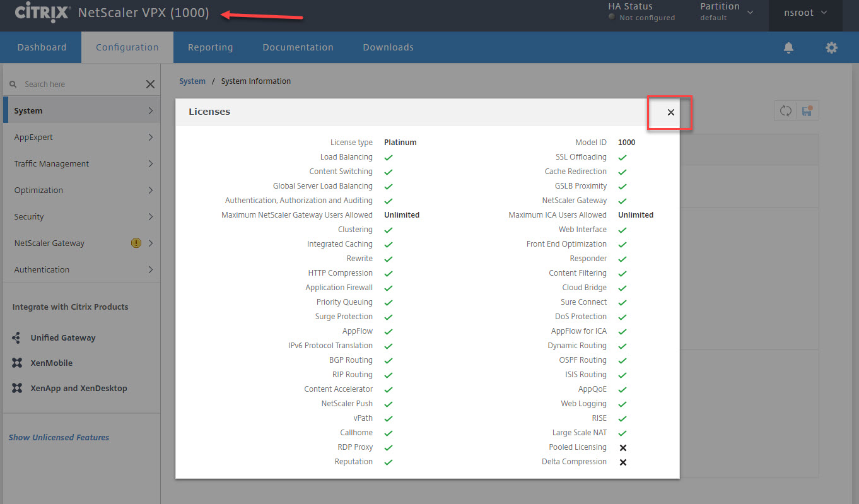
Task: Select the AppExpert tree item
Action: 81,137
